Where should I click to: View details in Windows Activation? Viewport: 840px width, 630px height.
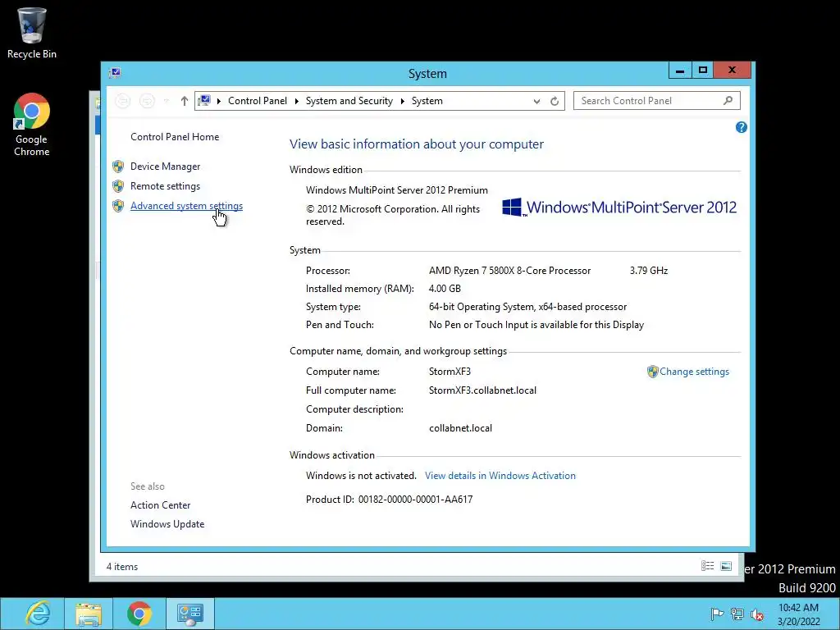pyautogui.click(x=500, y=476)
